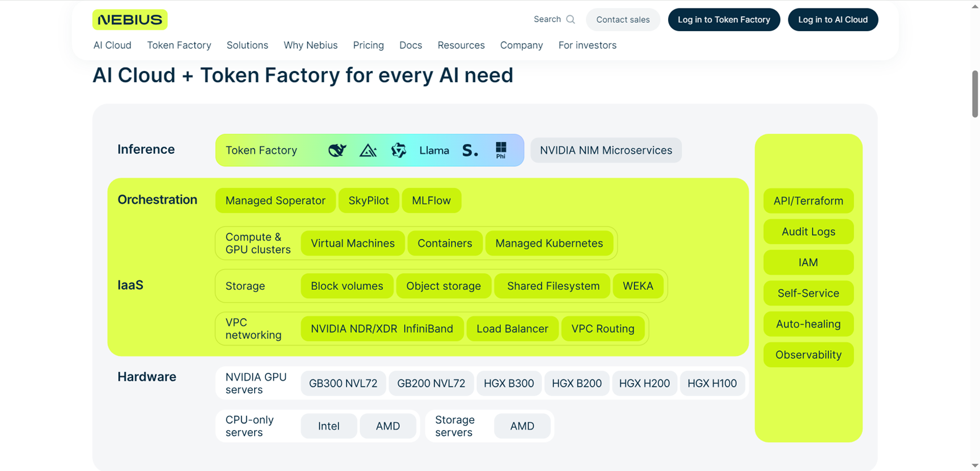The height and width of the screenshot is (471, 980).
Task: Open the Token Factory menu
Action: pos(179,45)
